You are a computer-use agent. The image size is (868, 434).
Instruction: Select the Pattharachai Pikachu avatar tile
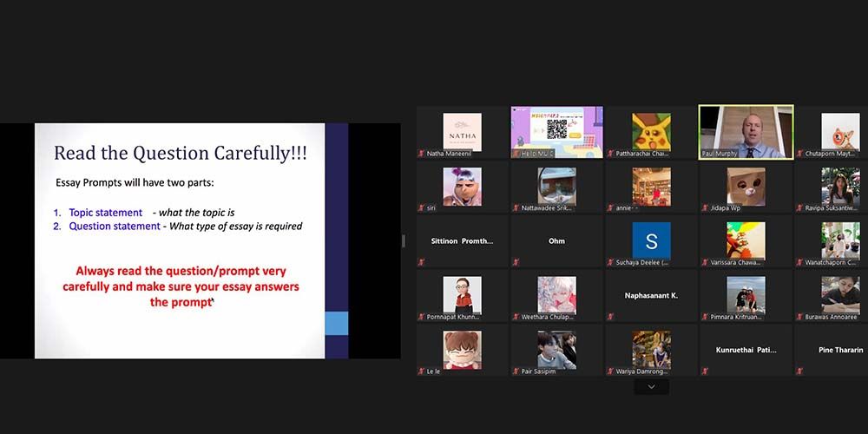[651, 132]
